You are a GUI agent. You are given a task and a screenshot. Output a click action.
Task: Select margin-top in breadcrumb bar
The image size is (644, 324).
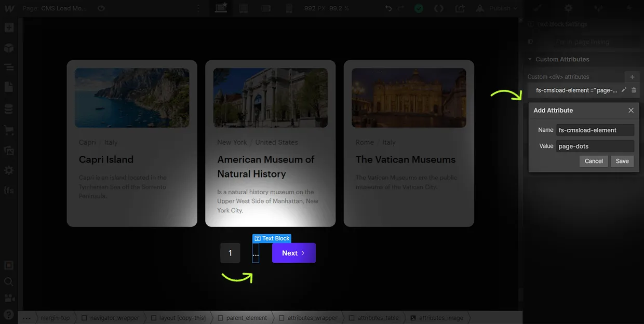(55, 318)
